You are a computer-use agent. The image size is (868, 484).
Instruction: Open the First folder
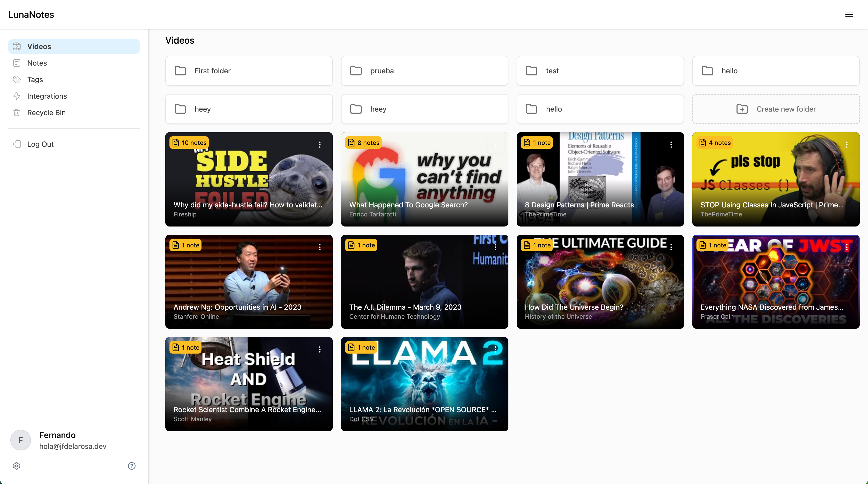pos(249,71)
